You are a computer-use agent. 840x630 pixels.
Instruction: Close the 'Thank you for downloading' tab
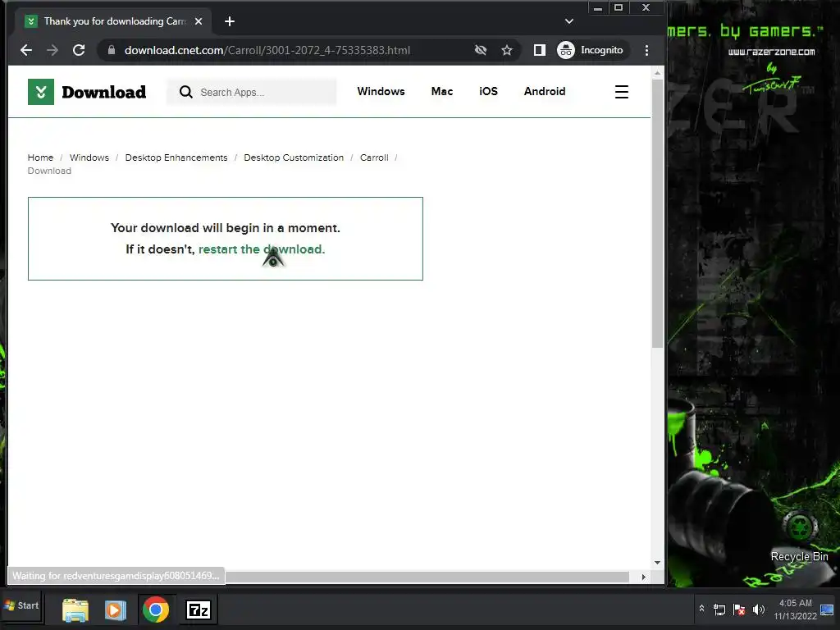tap(199, 21)
